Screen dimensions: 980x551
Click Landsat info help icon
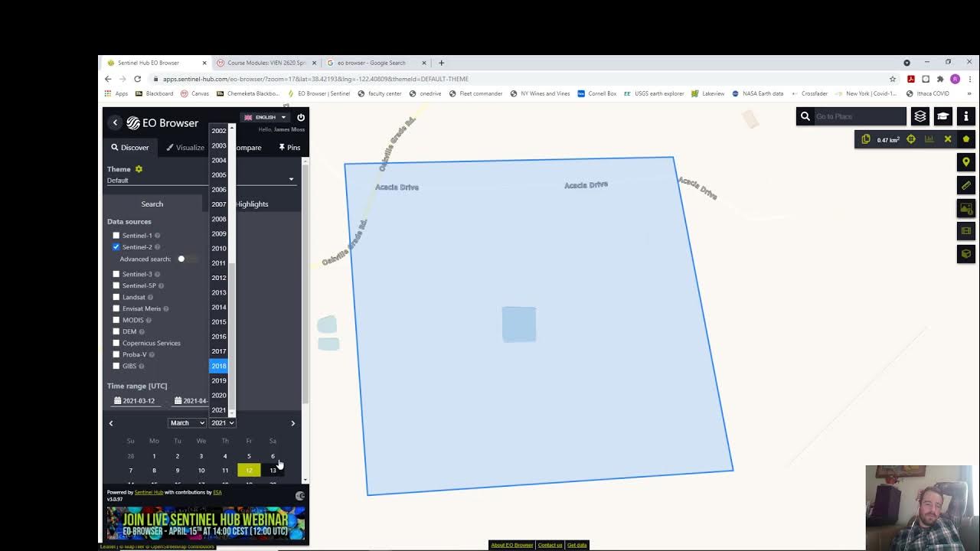[150, 297]
